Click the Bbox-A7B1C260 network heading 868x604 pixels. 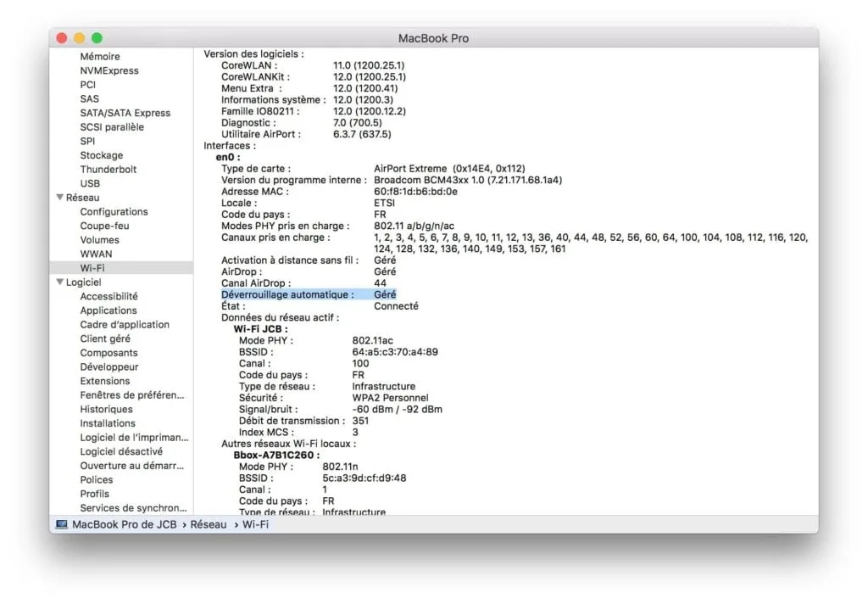tap(276, 455)
